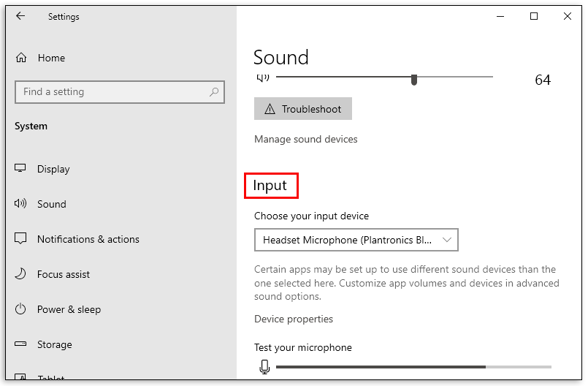Expand Headset Microphone combo box arrow
Screen dimensions: 588x386
pos(448,240)
